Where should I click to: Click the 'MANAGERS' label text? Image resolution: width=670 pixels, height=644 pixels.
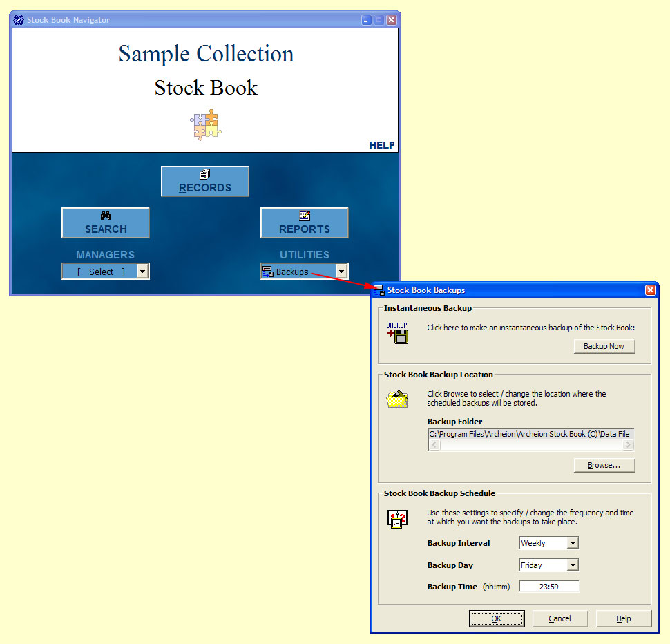[105, 255]
